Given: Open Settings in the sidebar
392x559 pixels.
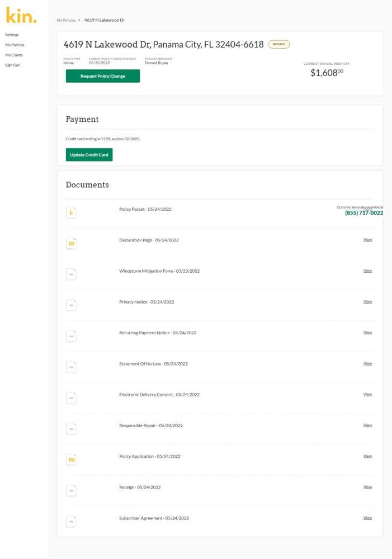Looking at the screenshot, I should click(12, 35).
